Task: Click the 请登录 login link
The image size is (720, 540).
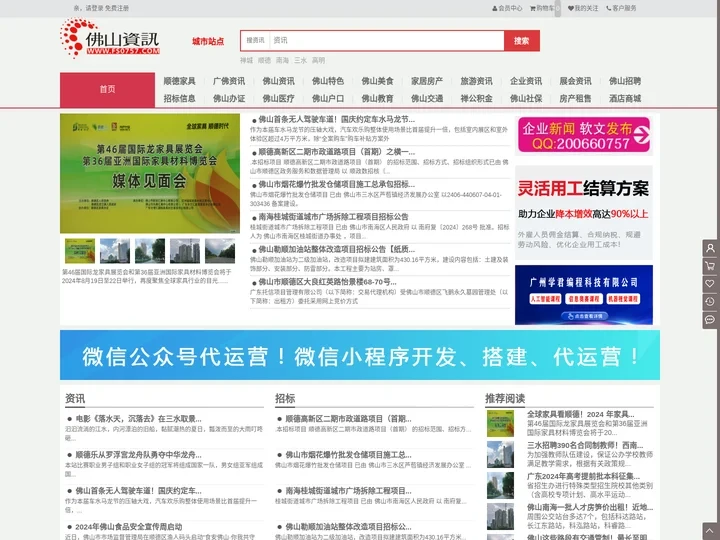Action: (x=95, y=8)
